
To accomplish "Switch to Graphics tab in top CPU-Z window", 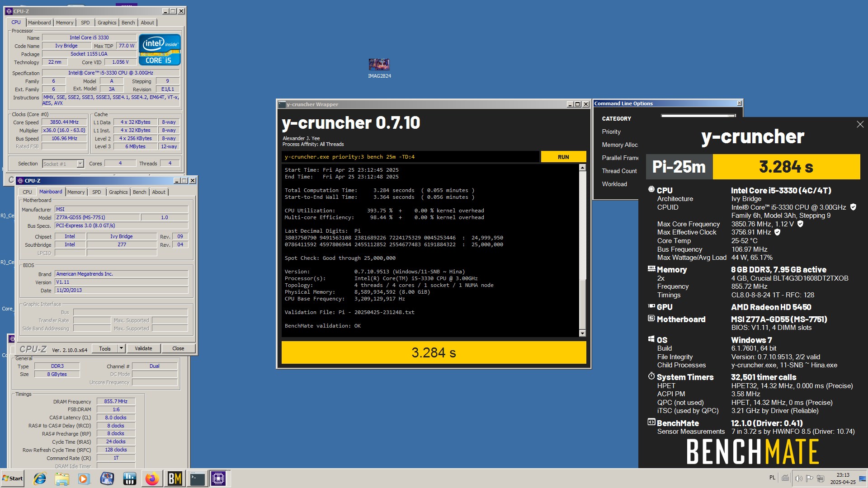I will (x=107, y=23).
